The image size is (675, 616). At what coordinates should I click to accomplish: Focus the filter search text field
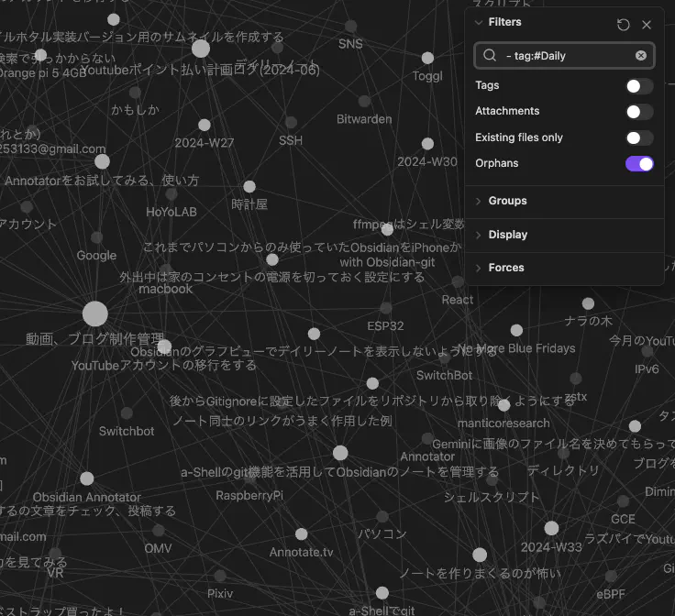click(564, 56)
